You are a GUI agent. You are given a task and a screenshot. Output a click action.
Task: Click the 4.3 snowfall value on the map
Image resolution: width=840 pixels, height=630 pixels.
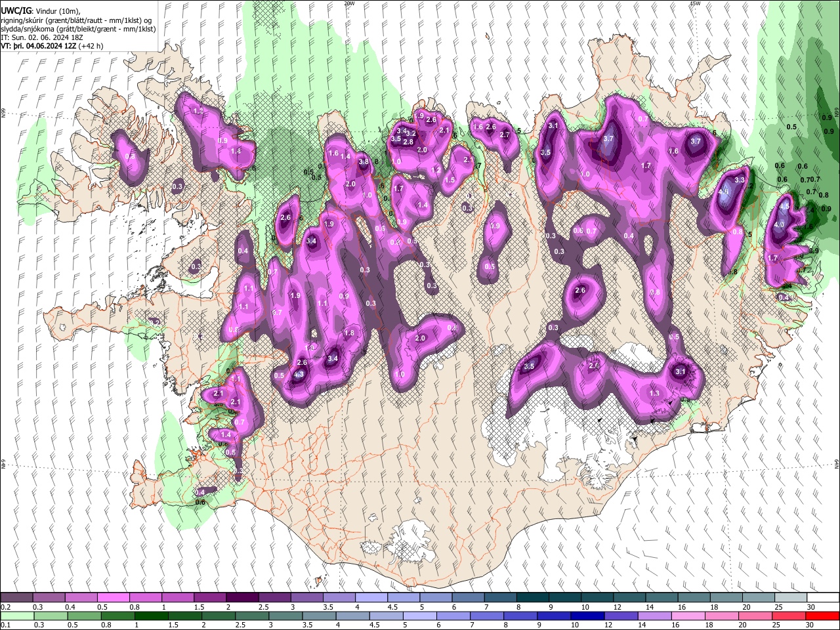point(299,375)
